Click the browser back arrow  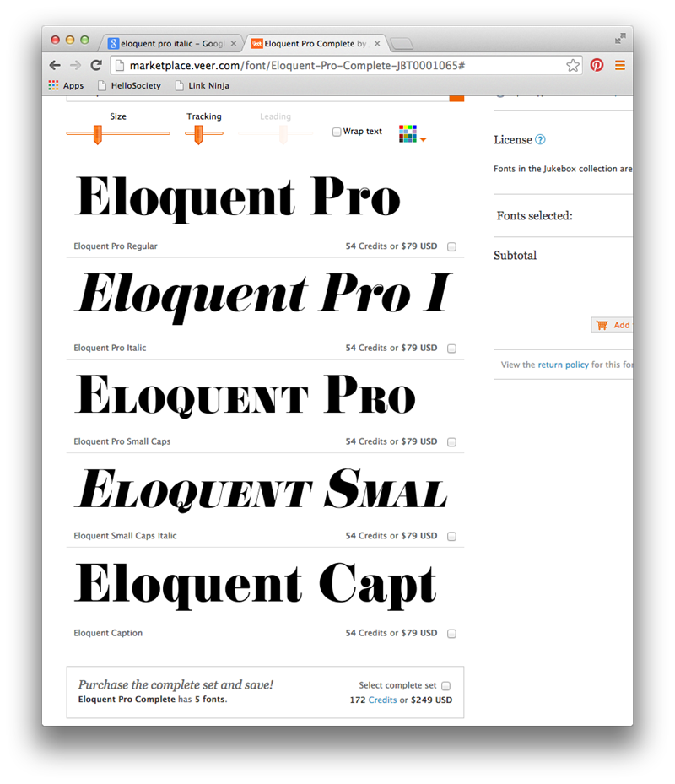tap(55, 66)
